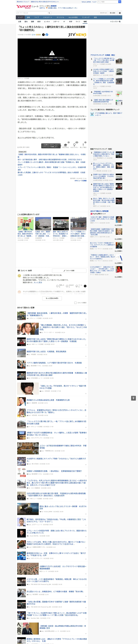Open settings via the gear icon

tap(120, 13)
